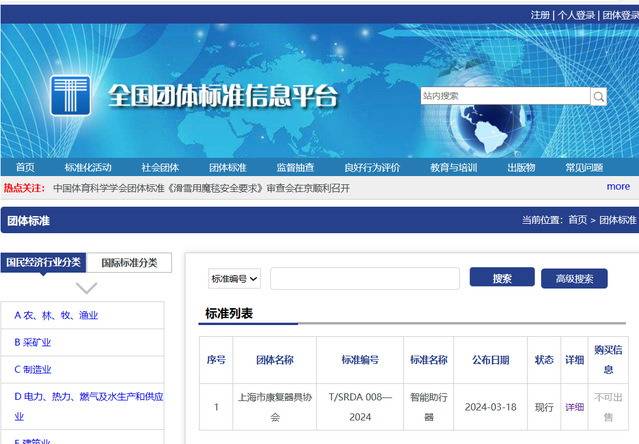
Task: Go to 首页 in navigation bar
Action: coord(25,167)
